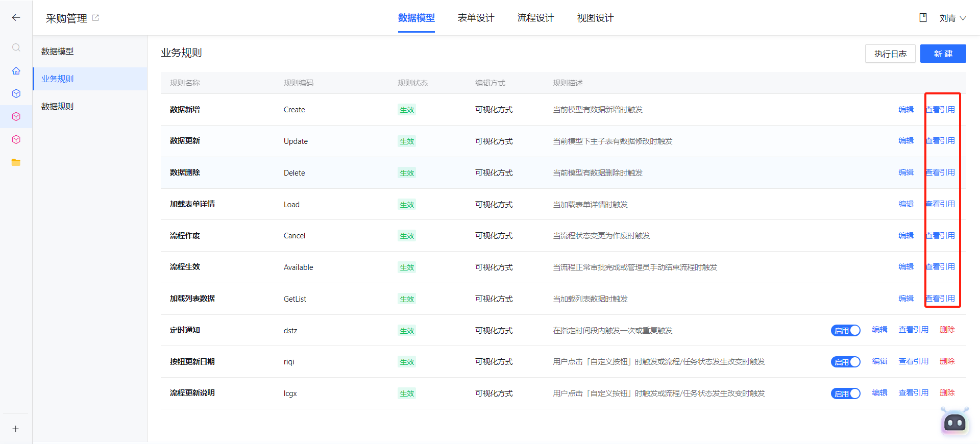Edit the 流程作废 rule
980x444 pixels.
tap(906, 235)
